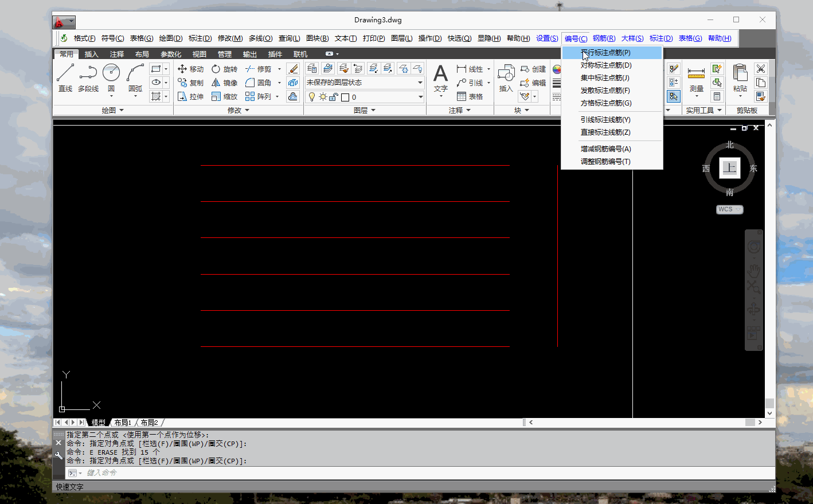The image size is (813, 504).
Task: Click the 复制 copy tool
Action: click(x=190, y=83)
